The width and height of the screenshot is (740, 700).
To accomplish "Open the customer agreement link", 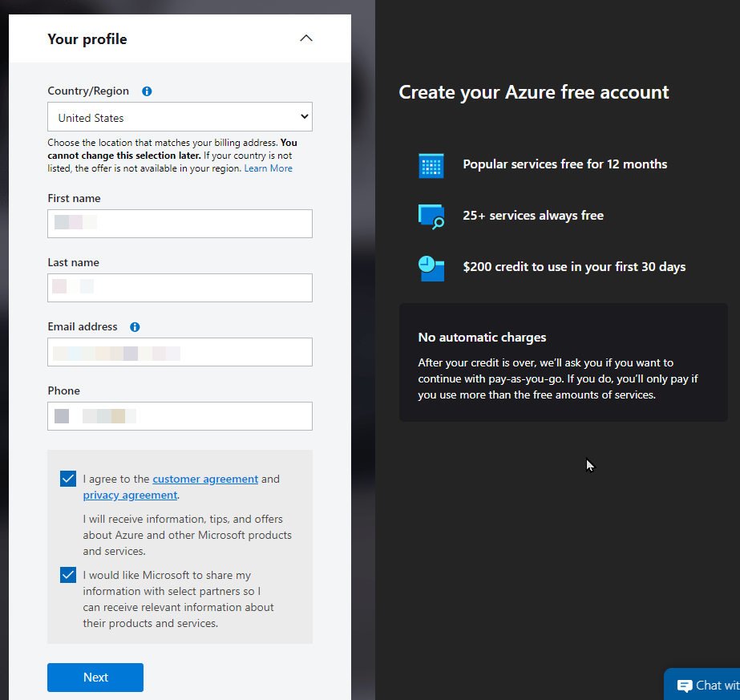I will pos(205,479).
